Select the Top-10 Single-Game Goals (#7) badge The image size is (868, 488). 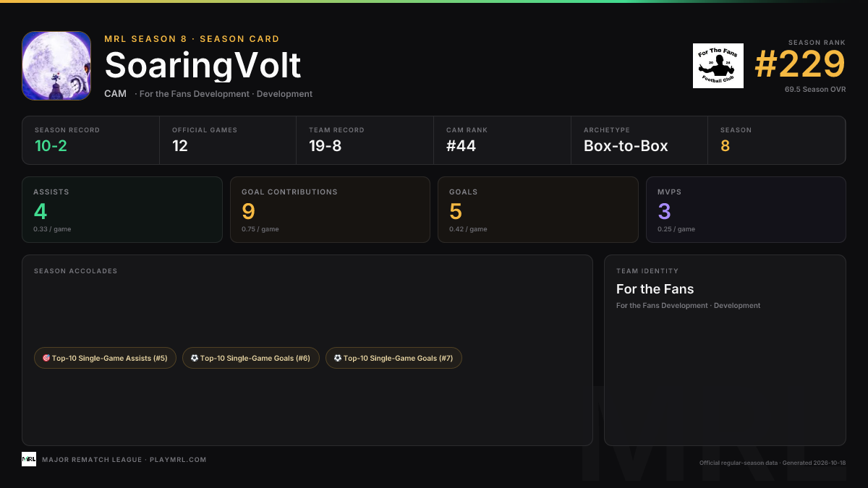pyautogui.click(x=393, y=358)
